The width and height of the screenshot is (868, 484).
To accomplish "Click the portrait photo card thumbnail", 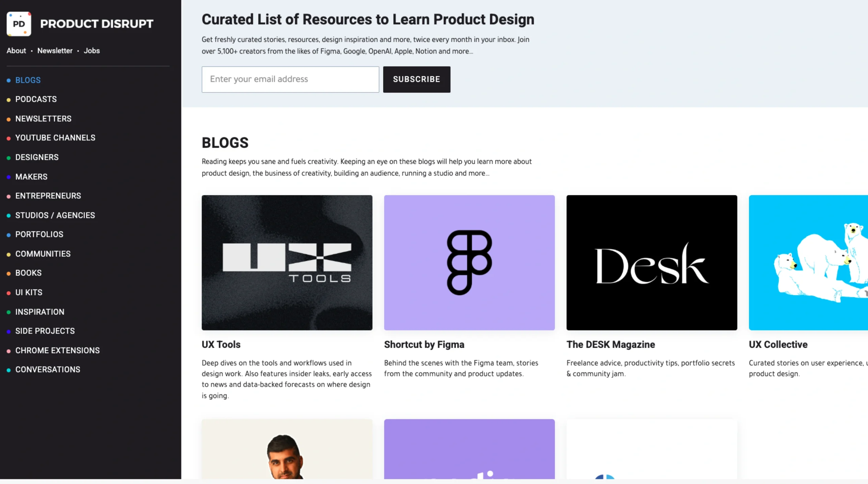I will [x=287, y=449].
